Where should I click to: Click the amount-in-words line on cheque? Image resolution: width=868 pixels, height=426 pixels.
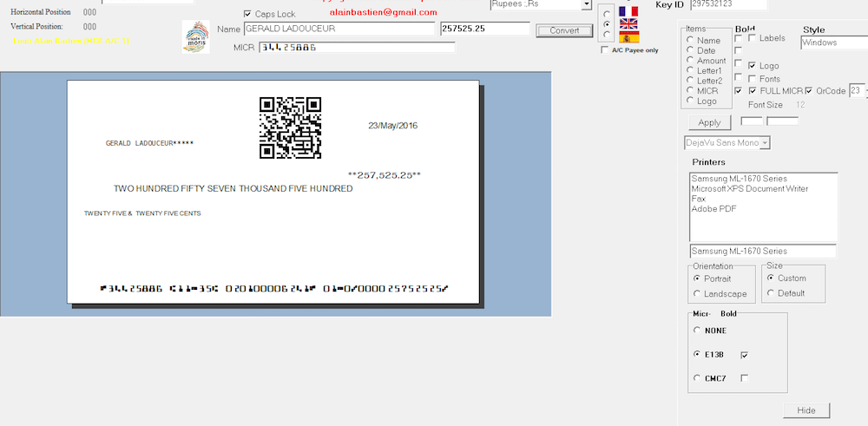(233, 188)
